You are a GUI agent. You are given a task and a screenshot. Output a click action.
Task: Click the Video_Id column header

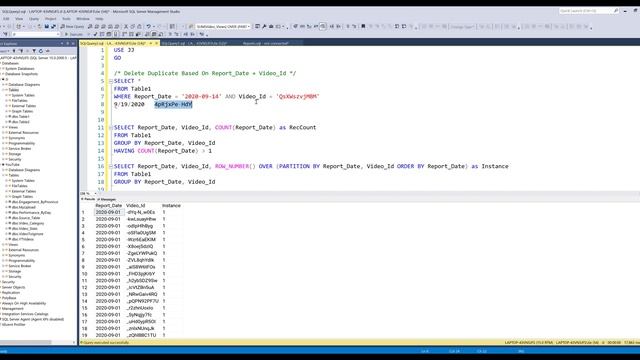click(136, 206)
